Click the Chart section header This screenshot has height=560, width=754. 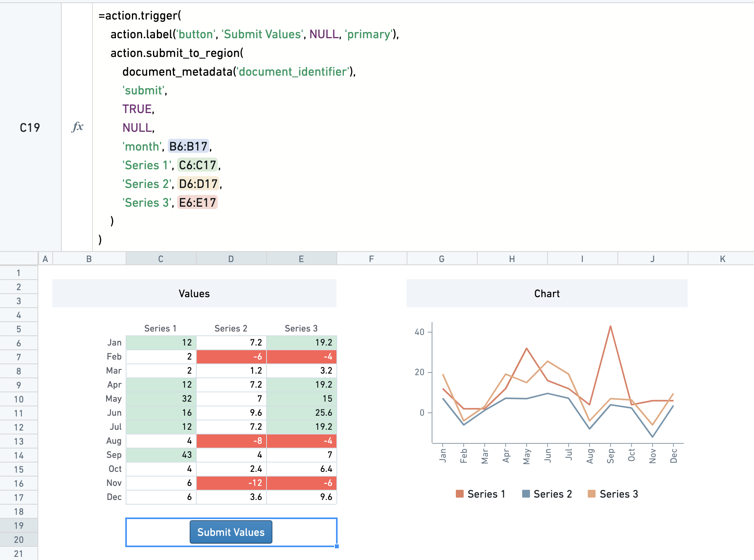tap(547, 293)
